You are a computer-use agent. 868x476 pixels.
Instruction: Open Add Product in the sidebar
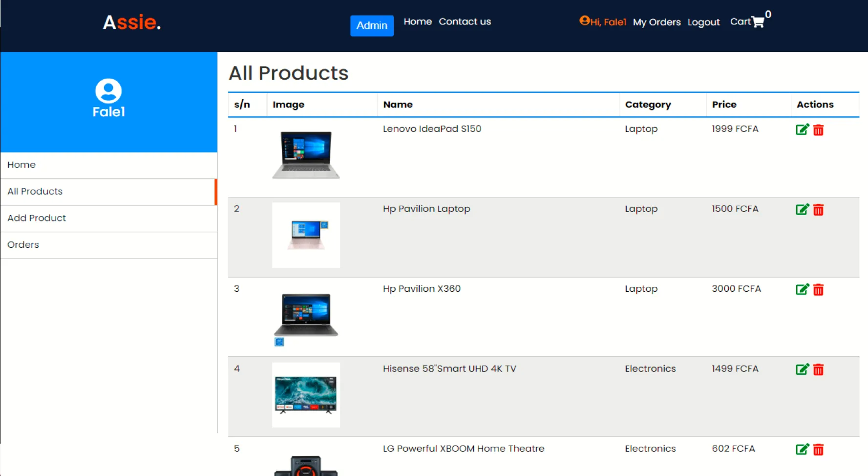point(109,218)
